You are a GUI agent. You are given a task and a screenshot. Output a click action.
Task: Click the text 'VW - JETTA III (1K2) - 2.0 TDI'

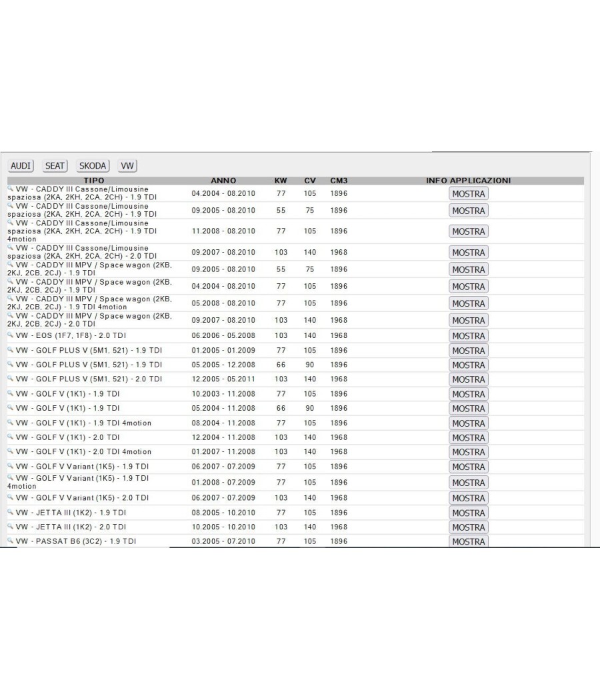[x=71, y=527]
